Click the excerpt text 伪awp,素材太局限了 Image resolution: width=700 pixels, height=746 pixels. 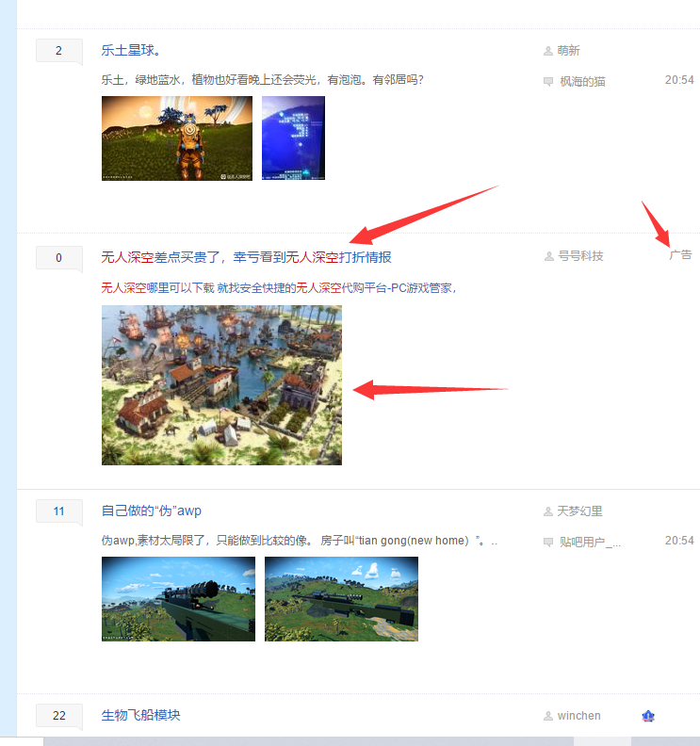(x=300, y=541)
